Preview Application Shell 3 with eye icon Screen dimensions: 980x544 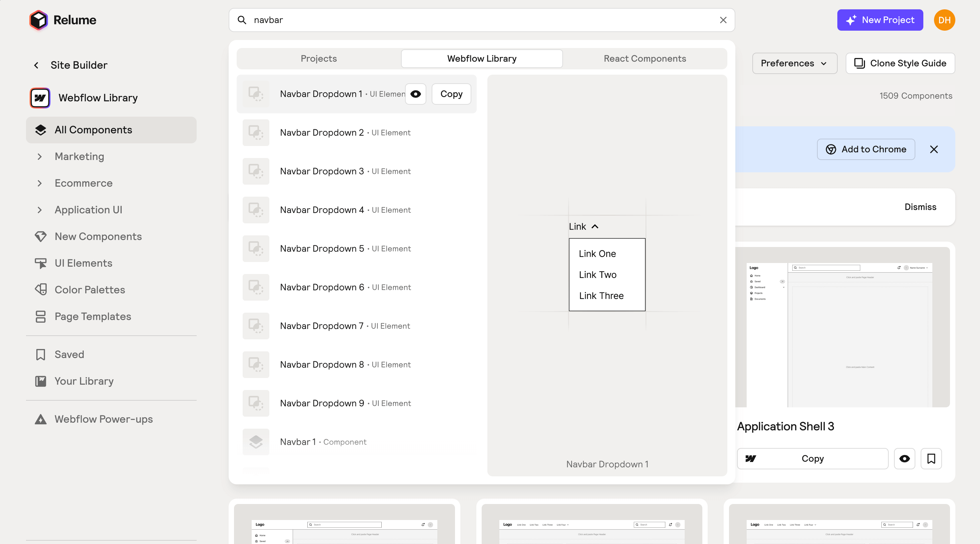904,459
